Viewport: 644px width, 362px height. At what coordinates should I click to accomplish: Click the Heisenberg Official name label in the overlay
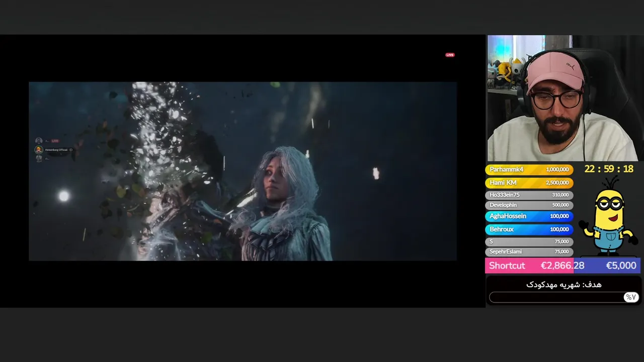point(56,150)
